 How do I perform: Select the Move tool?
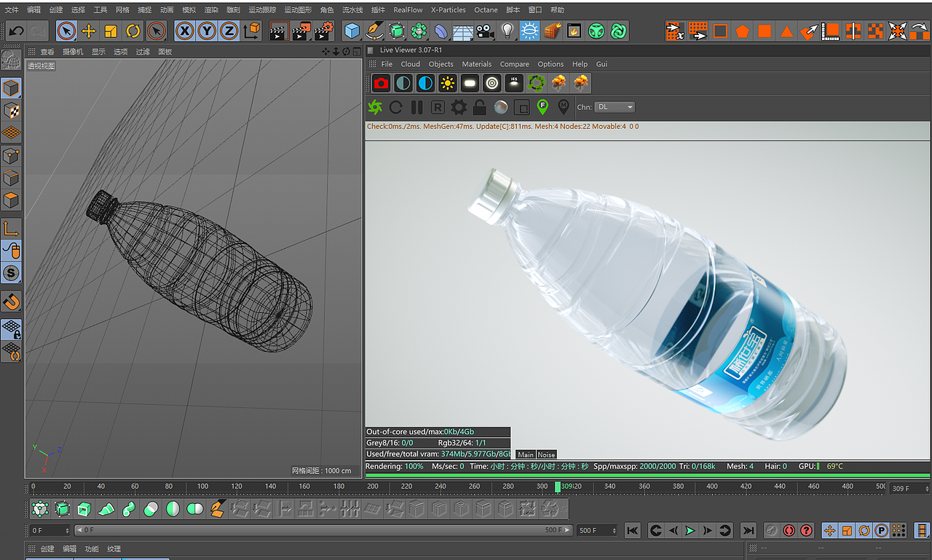tap(89, 31)
